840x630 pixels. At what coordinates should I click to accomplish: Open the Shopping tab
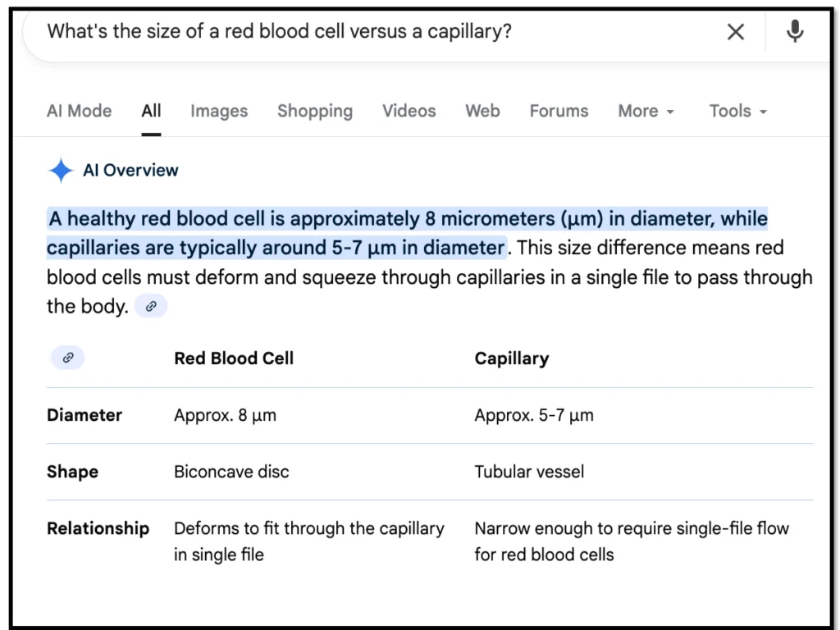pos(315,111)
